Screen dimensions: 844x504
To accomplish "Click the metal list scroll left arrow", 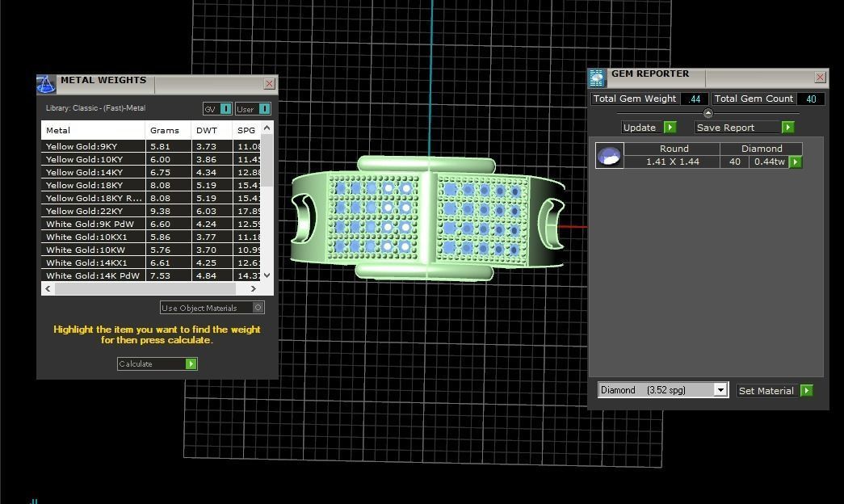I will pyautogui.click(x=48, y=288).
